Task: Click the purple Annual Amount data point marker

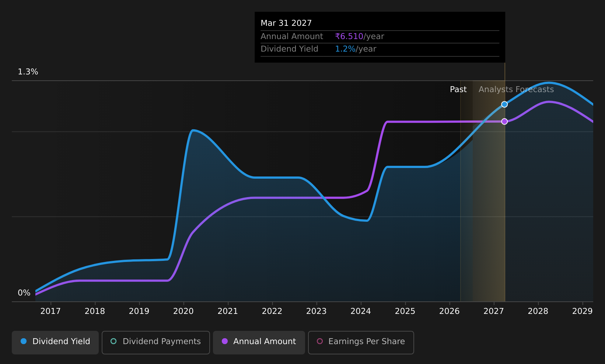Action: pyautogui.click(x=504, y=122)
